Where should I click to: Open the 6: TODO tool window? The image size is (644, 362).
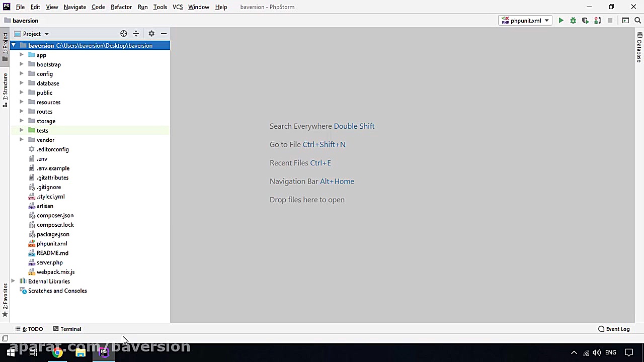point(29,329)
